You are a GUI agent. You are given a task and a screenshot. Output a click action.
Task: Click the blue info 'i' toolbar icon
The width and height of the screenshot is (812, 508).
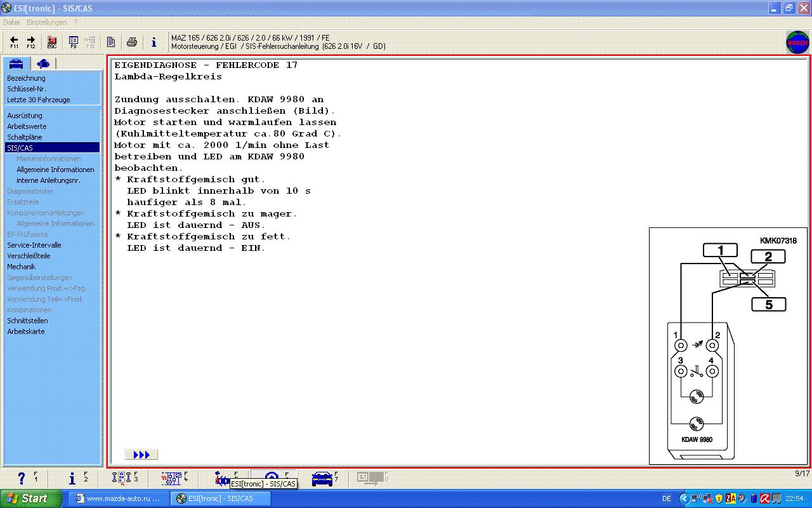point(154,42)
